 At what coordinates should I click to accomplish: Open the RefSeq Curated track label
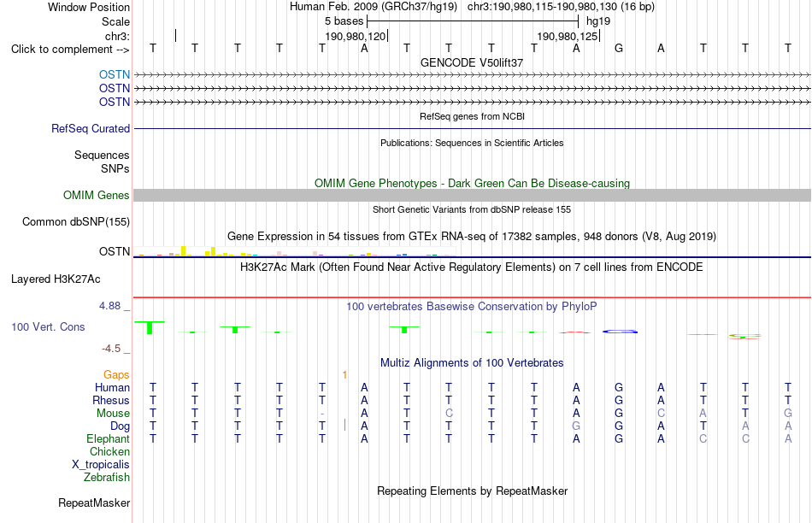tap(91, 128)
